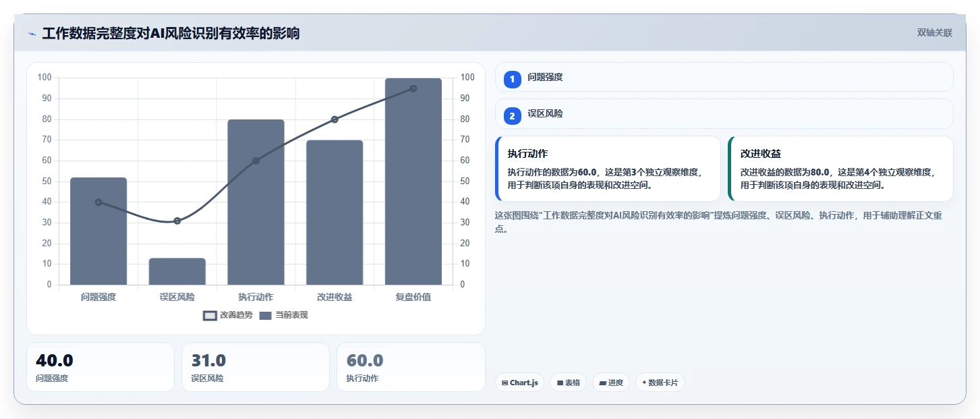The width and height of the screenshot is (980, 419).
Task: Click the 40.0 问题强度 stat card
Action: click(x=100, y=367)
